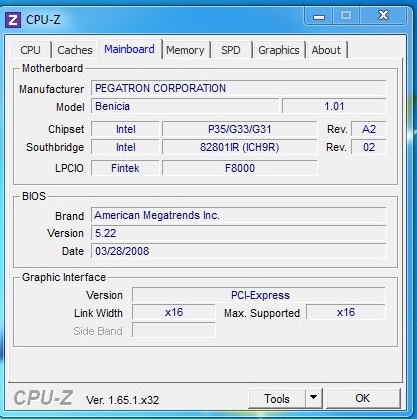Click the Model field showing Benicia
Viewport: 417px width, 419px height.
click(x=185, y=106)
